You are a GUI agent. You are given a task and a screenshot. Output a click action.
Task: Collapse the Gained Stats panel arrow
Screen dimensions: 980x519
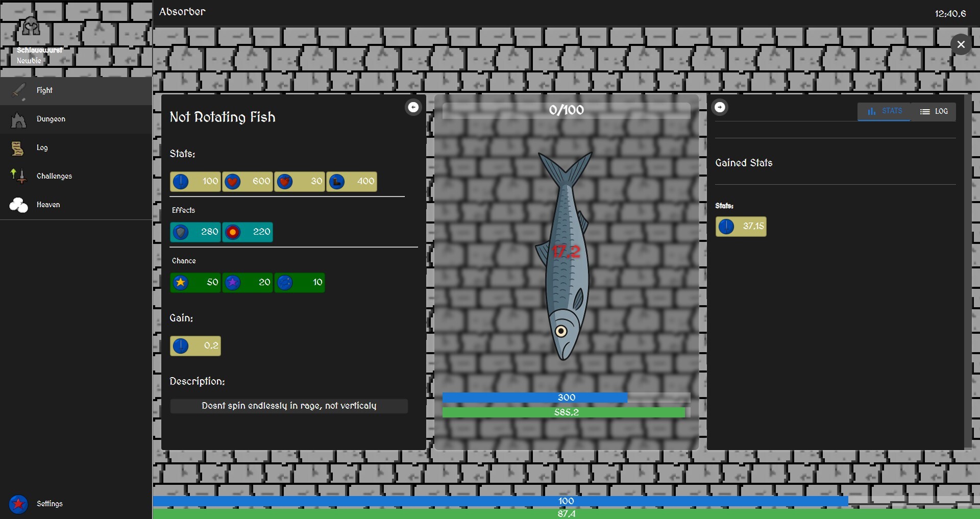click(720, 107)
